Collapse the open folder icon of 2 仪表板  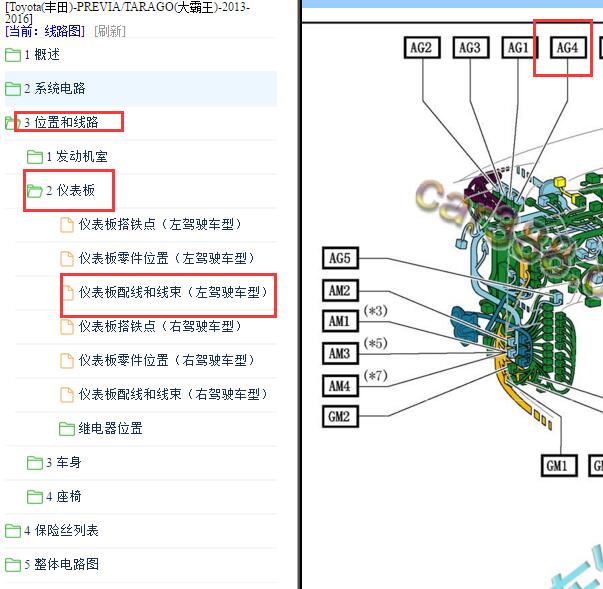pos(35,191)
